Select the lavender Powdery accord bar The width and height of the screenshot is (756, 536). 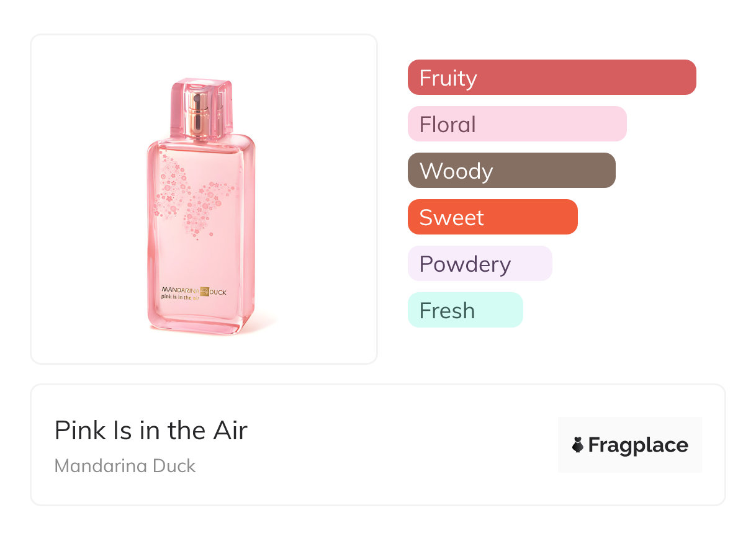tap(480, 264)
